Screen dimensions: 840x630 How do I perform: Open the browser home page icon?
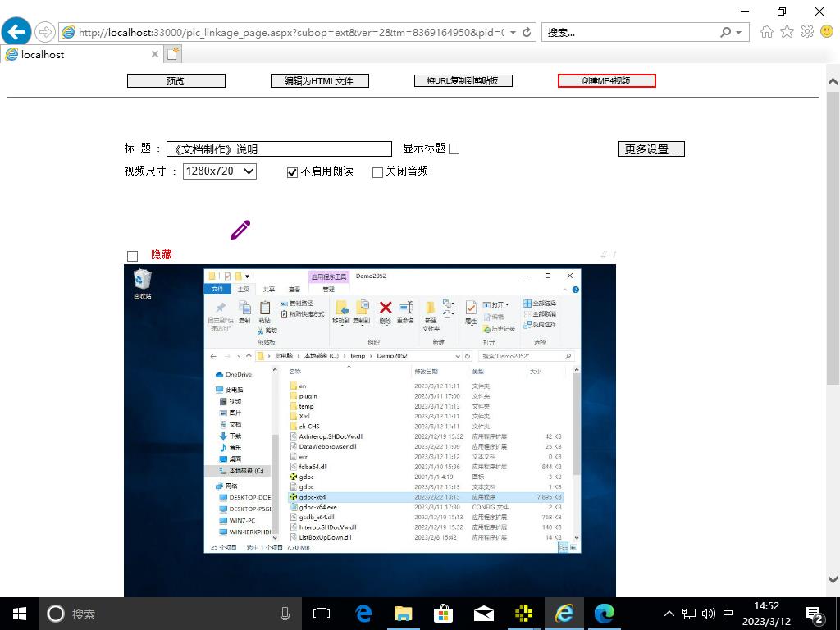click(x=767, y=32)
